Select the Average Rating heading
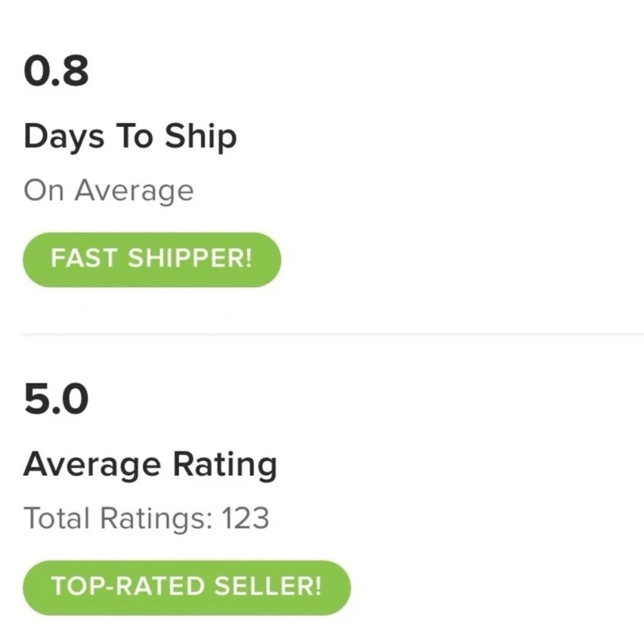This screenshot has width=644, height=644. tap(150, 465)
